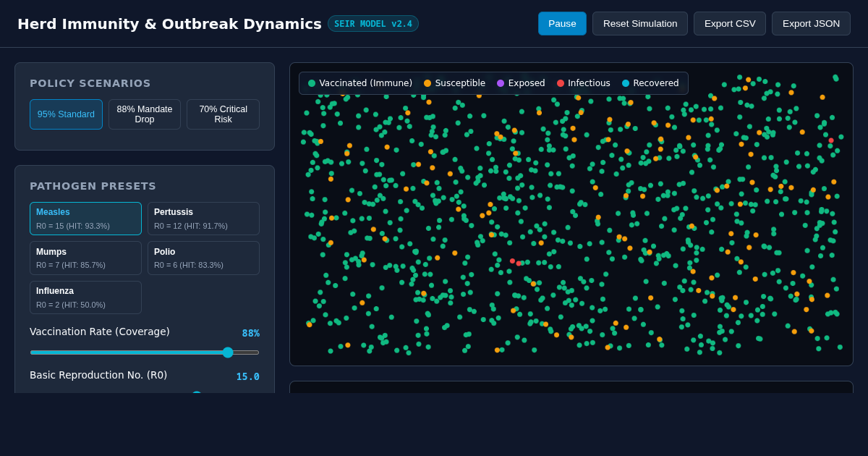868x456 pixels.
Task: Select the Mumps pathogen preset
Action: (x=85, y=258)
